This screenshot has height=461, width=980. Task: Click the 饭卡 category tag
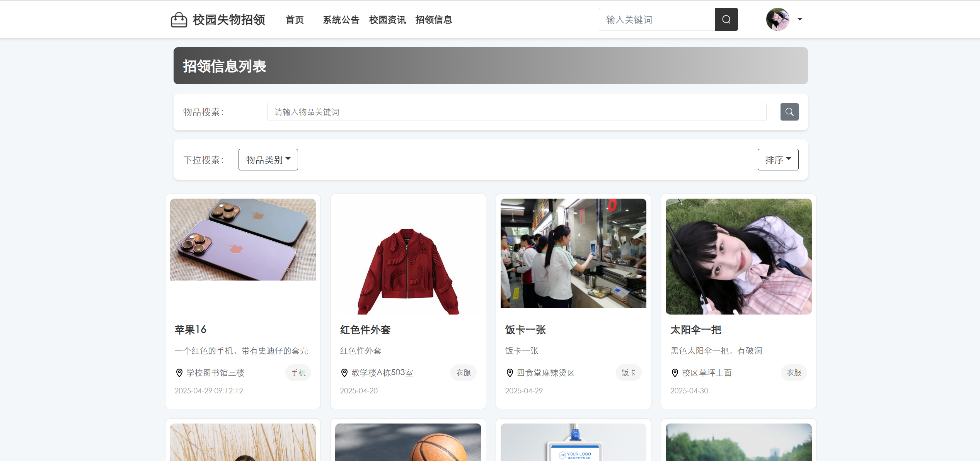628,373
